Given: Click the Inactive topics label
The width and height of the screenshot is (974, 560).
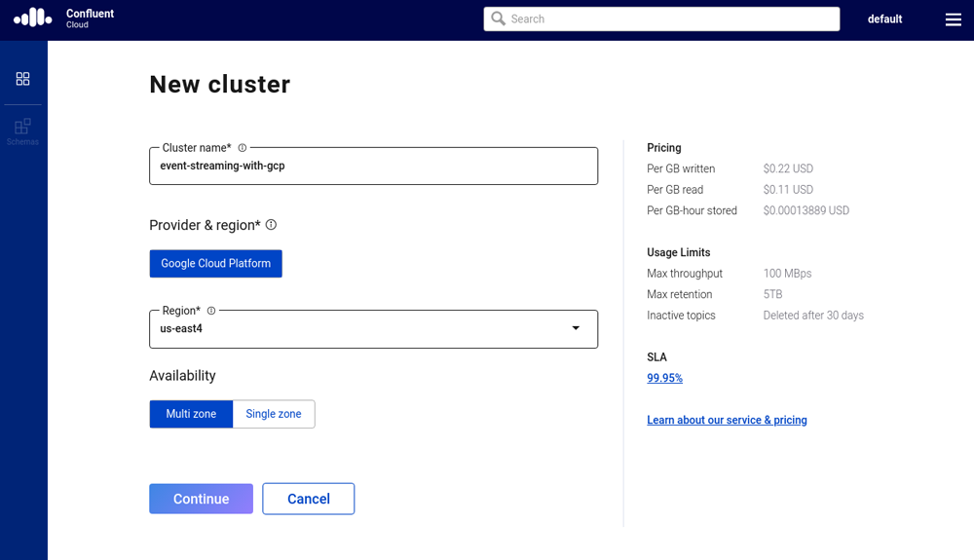Looking at the screenshot, I should (x=681, y=316).
